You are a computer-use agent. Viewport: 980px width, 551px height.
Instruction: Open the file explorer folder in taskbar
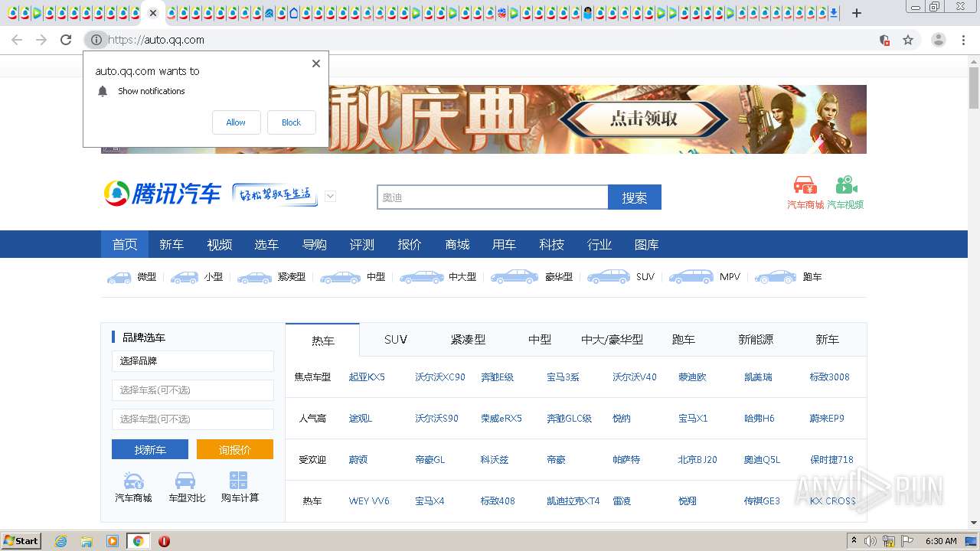click(x=87, y=541)
